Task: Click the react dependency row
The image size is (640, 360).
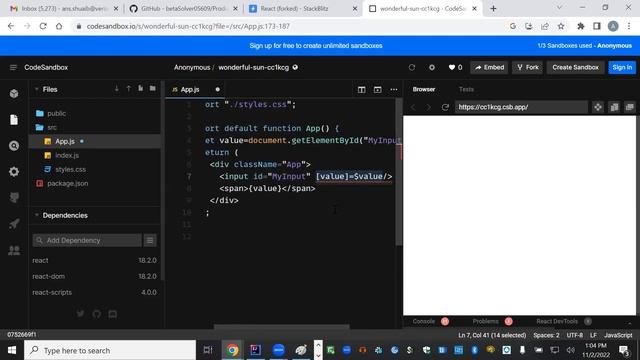Action: click(x=94, y=260)
